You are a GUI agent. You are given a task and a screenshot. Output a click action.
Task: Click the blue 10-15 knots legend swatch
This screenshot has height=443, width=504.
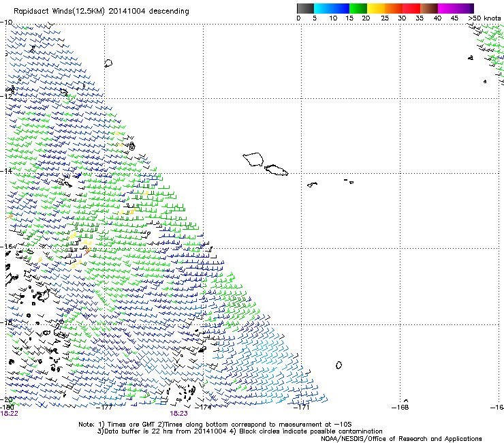pyautogui.click(x=341, y=8)
